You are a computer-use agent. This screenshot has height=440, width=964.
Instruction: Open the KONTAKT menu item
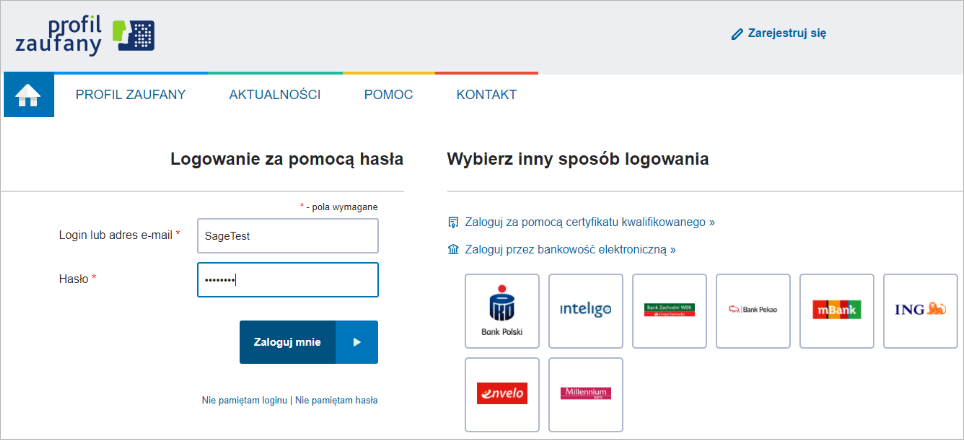pyautogui.click(x=486, y=95)
